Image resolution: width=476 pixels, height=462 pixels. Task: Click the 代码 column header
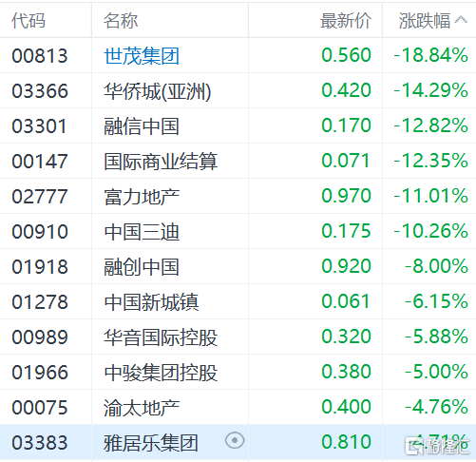29,21
